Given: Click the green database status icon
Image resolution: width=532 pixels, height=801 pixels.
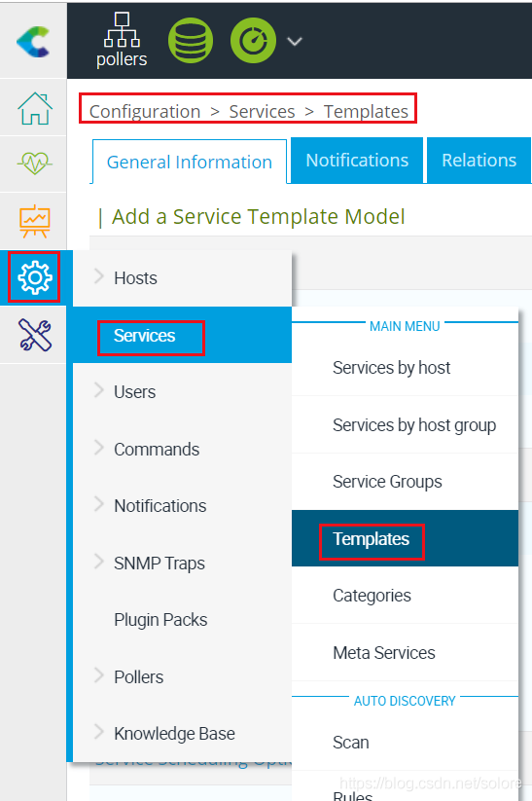Looking at the screenshot, I should click(x=191, y=41).
